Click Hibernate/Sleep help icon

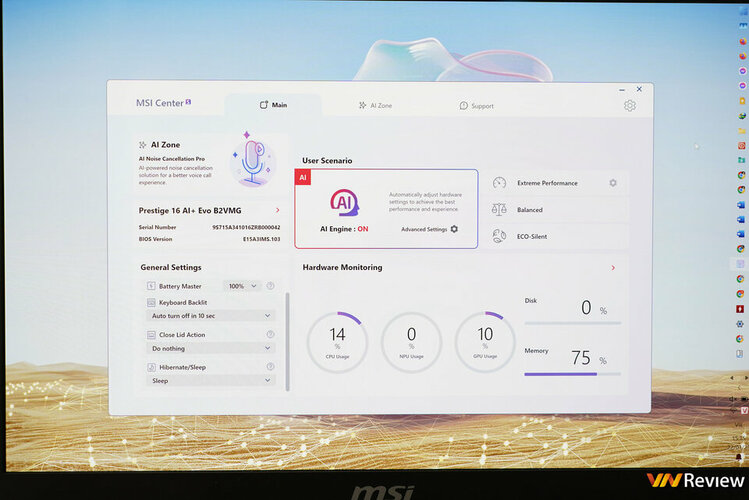click(x=270, y=367)
